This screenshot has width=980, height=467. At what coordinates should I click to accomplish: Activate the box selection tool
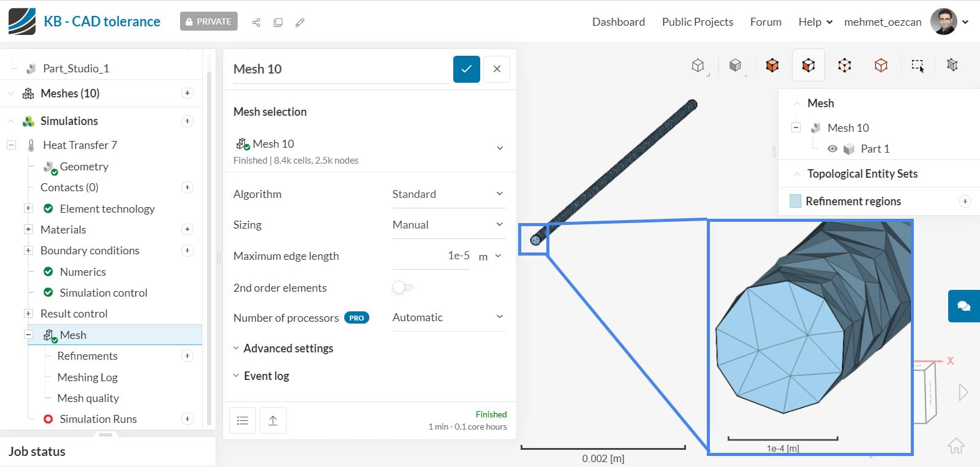917,65
